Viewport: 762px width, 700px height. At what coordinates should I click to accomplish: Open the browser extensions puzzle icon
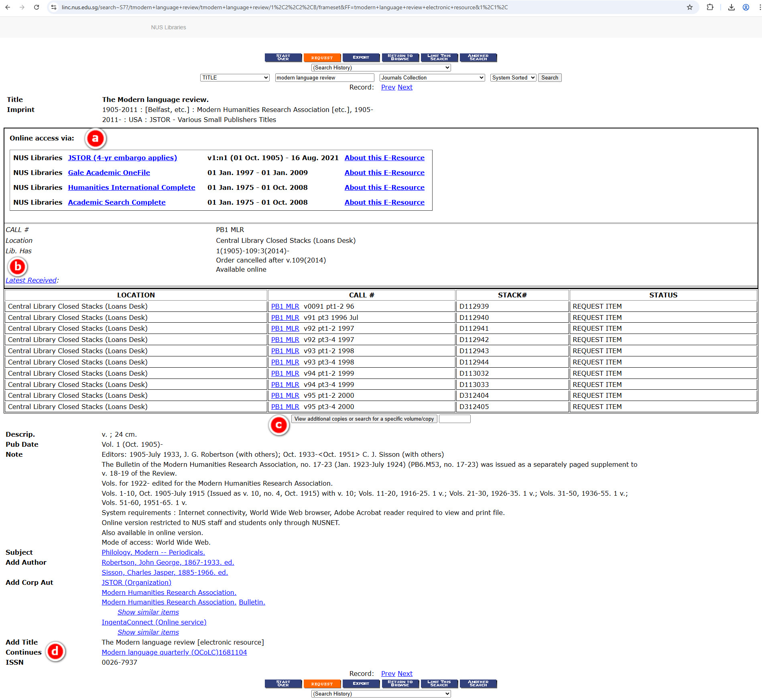tap(710, 7)
